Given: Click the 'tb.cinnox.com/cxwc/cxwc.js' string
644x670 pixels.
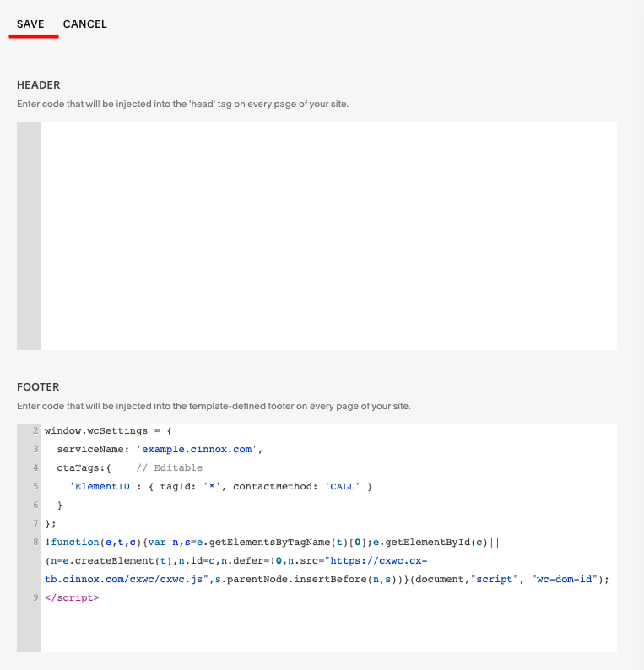Looking at the screenshot, I should click(x=127, y=580).
